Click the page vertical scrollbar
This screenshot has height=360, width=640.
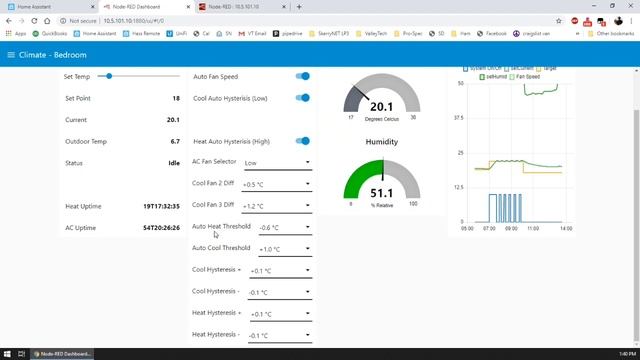(636, 224)
